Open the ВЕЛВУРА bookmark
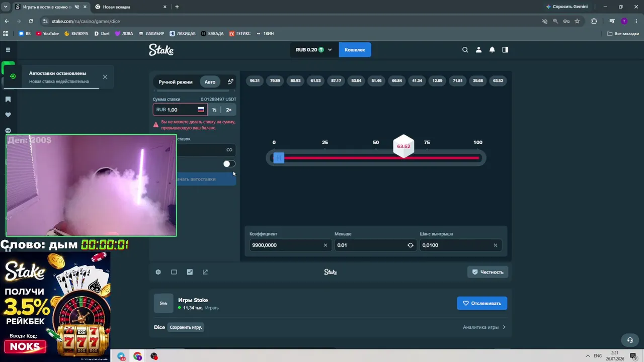 [76, 34]
